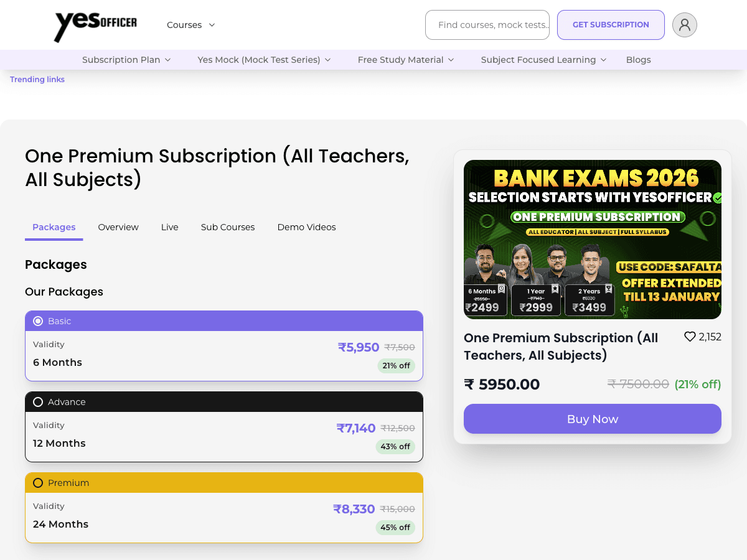Viewport: 747px width, 560px height.
Task: Expand the Courses dropdown
Action: coord(190,25)
